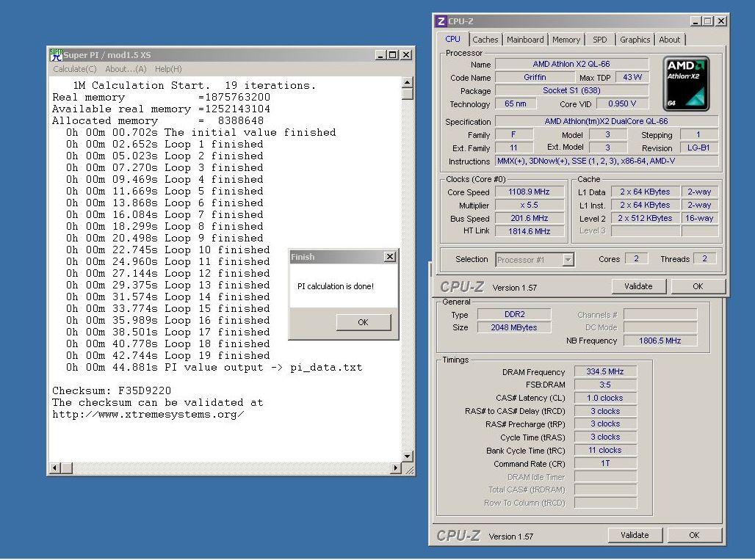
Task: Click the '201.6 MHz' Bus Speed value
Action: click(x=529, y=218)
